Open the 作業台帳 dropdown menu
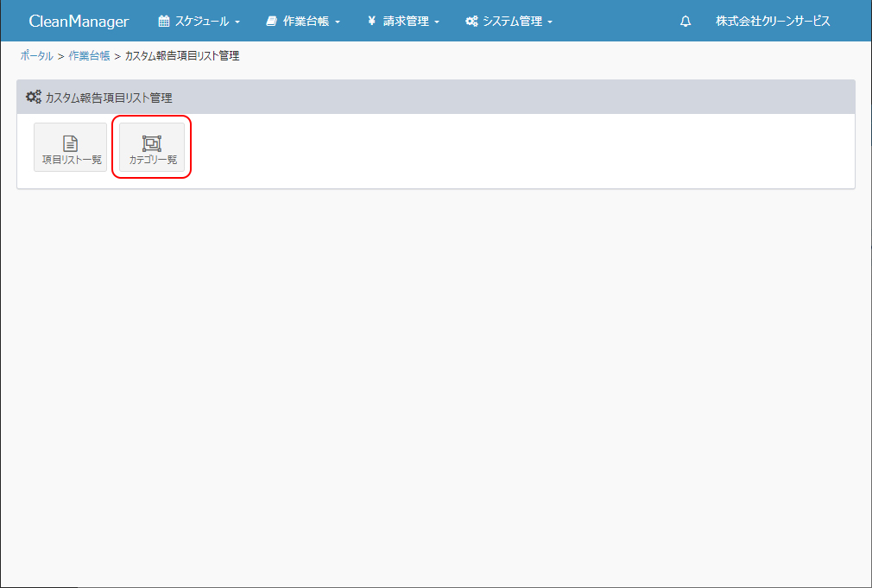 tap(303, 21)
